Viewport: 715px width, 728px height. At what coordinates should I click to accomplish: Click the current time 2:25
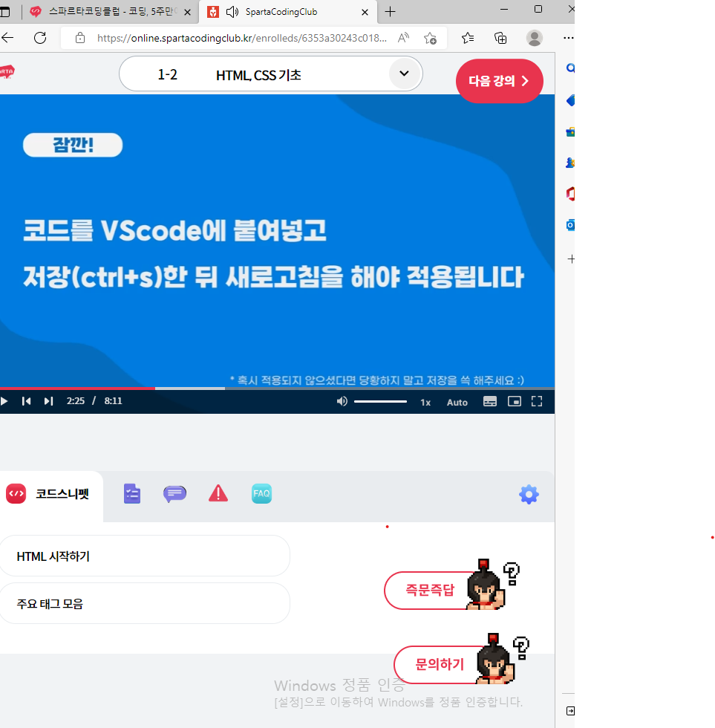coord(76,400)
